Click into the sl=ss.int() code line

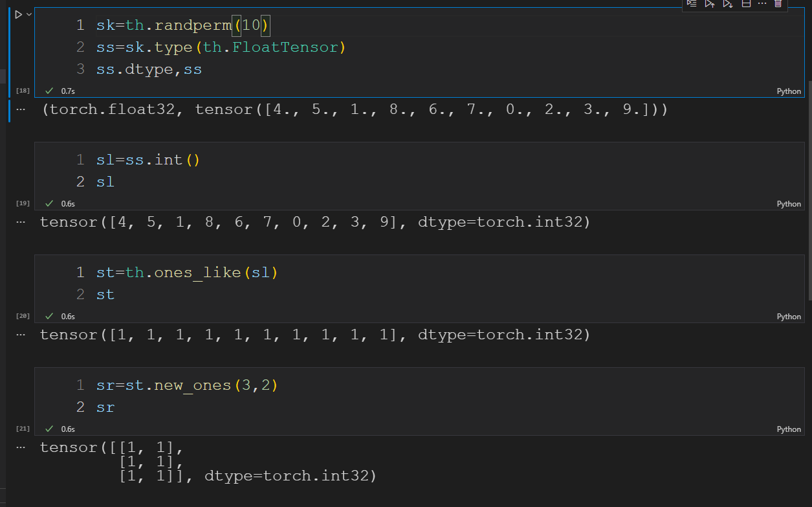pyautogui.click(x=148, y=160)
